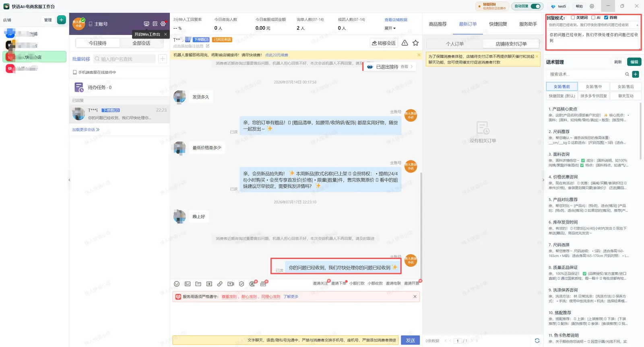Select the 女装/售中 script category
This screenshot has height=347, width=644.
tap(594, 86)
